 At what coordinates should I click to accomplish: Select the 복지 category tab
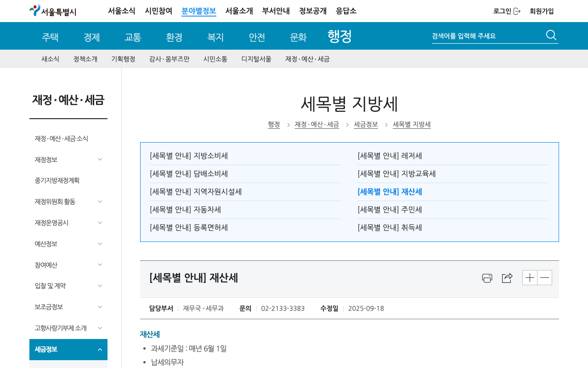215,37
